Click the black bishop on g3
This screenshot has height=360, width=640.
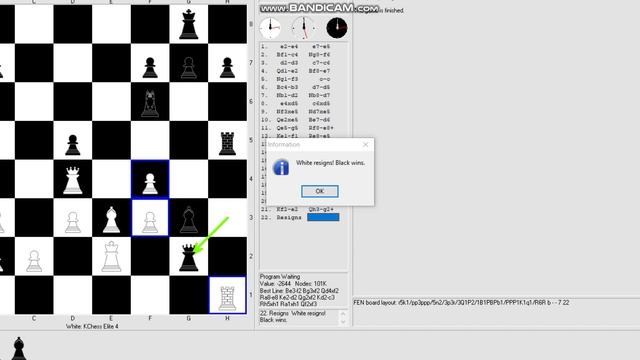[x=189, y=220]
